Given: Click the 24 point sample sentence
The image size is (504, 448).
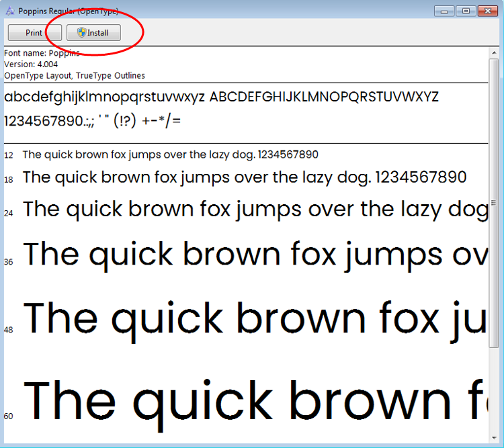Looking at the screenshot, I should pyautogui.click(x=255, y=210).
